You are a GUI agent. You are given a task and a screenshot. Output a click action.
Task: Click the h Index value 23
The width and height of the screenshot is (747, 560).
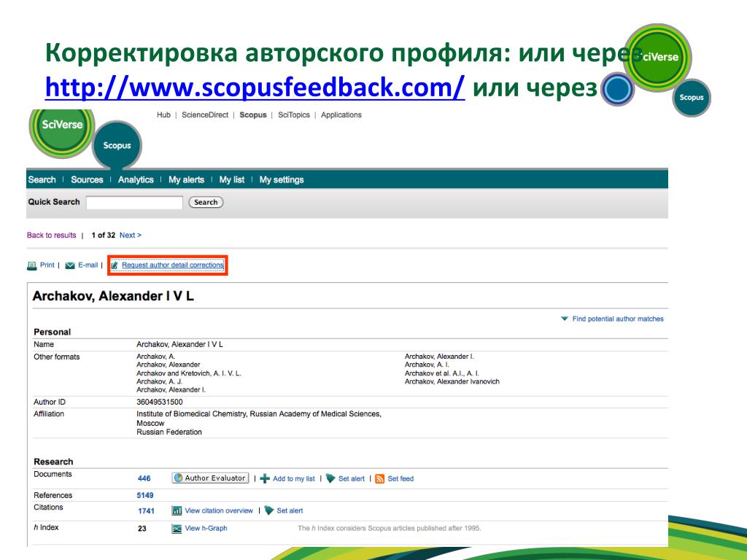[x=142, y=529]
